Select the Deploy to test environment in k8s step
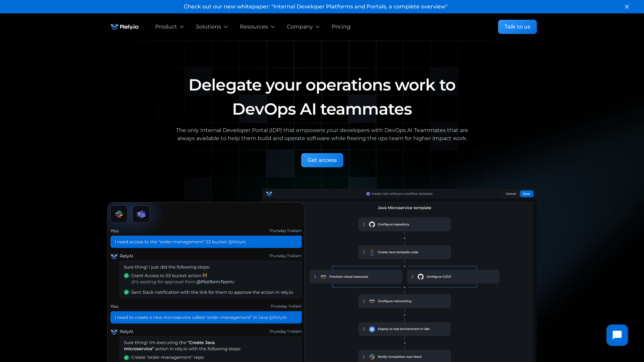This screenshot has height=362, width=644. pos(405,329)
